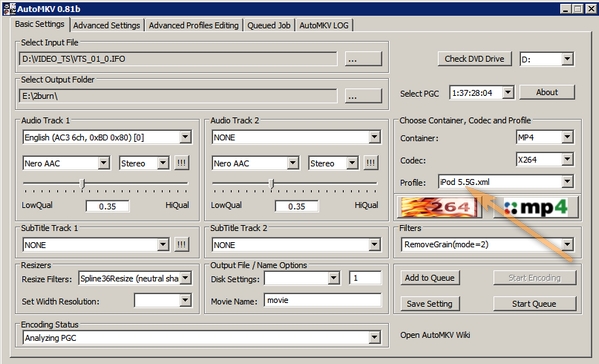Click the Audio Track 2 quality value field 0.35

tap(296, 206)
